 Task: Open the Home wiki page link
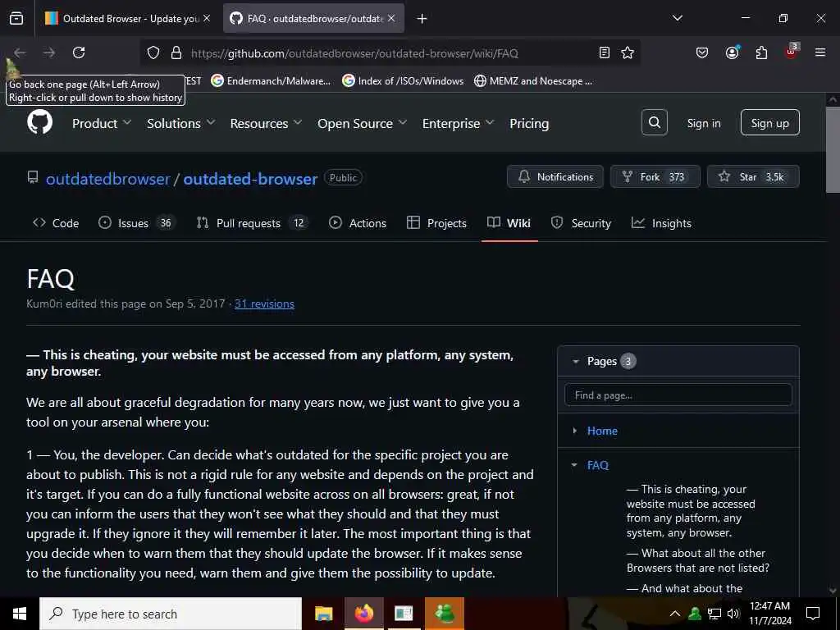pyautogui.click(x=602, y=431)
